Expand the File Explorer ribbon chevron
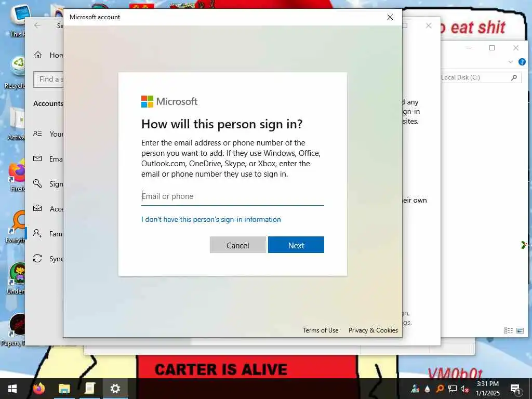This screenshot has width=532, height=399. coord(510,62)
